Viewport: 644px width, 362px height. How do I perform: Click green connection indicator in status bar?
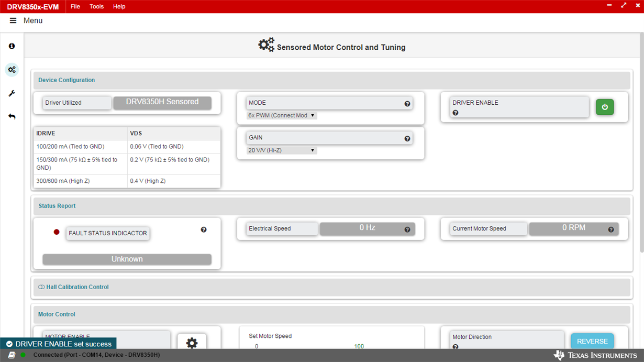23,355
